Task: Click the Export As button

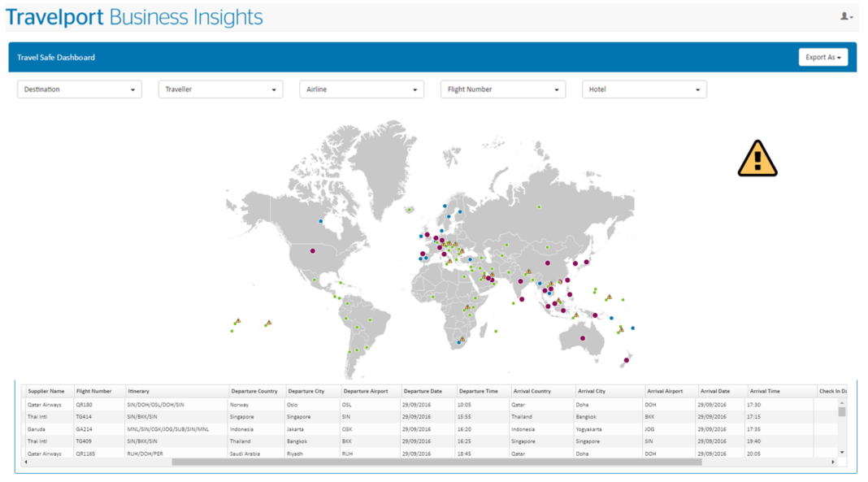Action: 822,58
